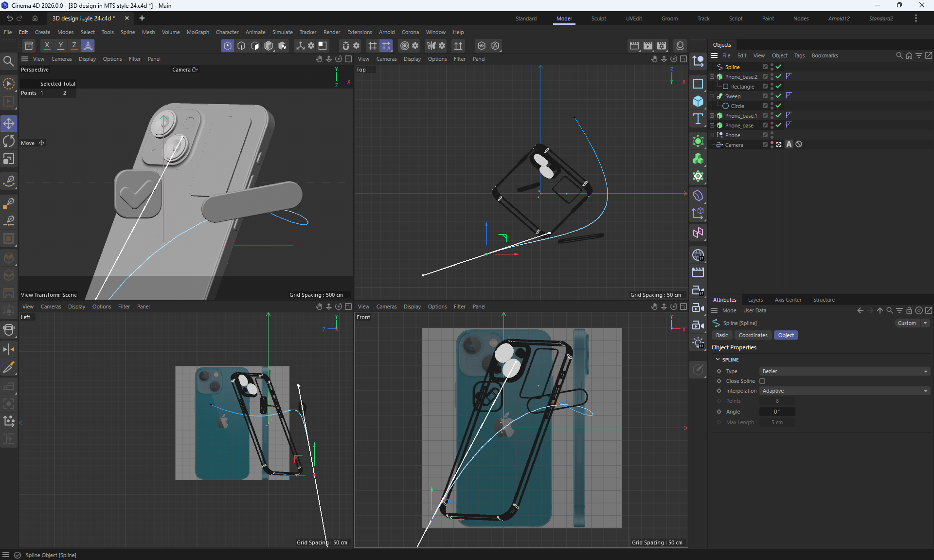Click the Basic attribute tab button
The image size is (934, 560).
click(722, 335)
